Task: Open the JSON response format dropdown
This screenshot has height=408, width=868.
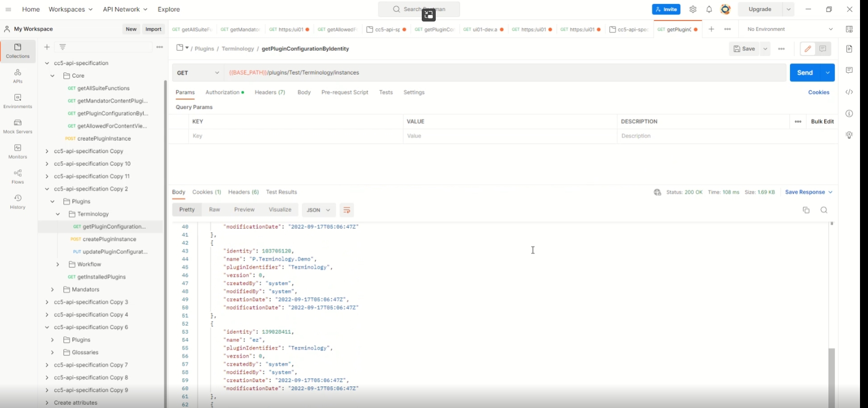Action: [x=318, y=210]
